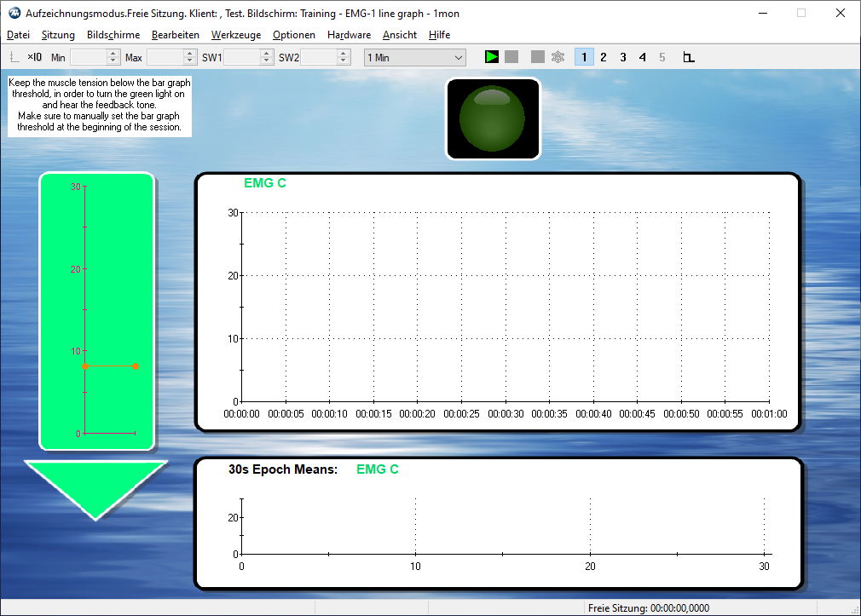Click the green EMG C epoch legend label
Image resolution: width=861 pixels, height=616 pixels.
[x=378, y=469]
